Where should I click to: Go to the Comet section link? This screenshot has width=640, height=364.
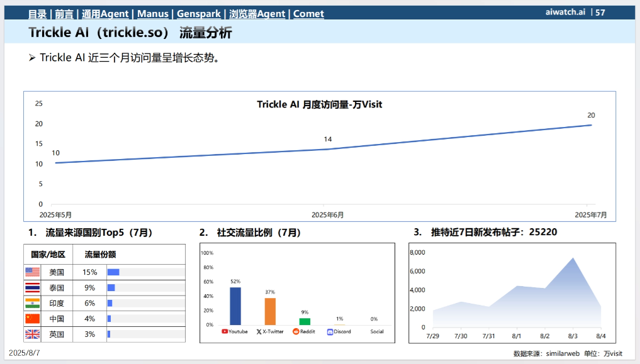coord(308,14)
